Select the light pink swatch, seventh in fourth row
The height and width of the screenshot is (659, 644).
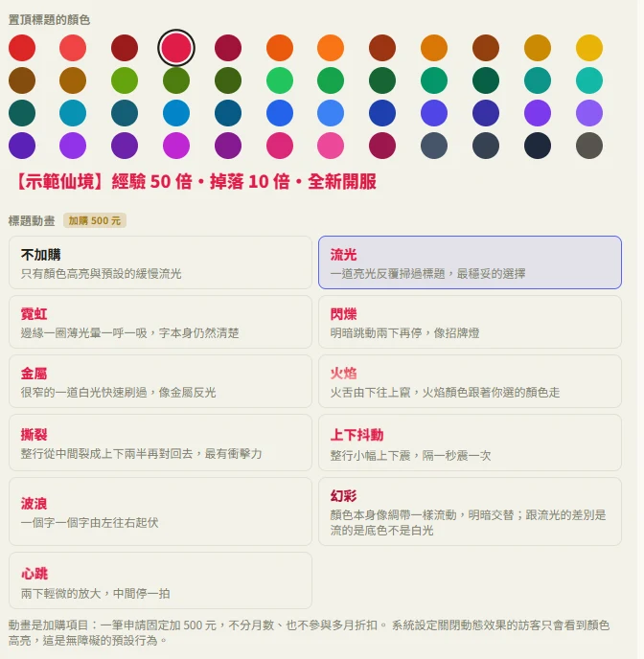click(331, 146)
